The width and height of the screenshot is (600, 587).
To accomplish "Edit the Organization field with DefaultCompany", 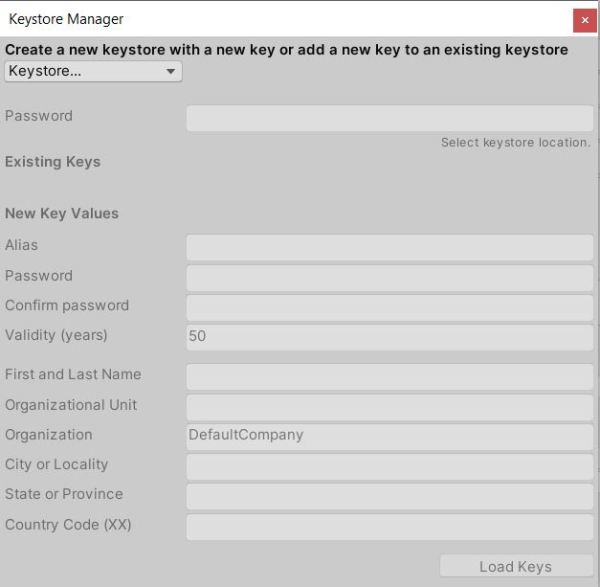I will (389, 436).
